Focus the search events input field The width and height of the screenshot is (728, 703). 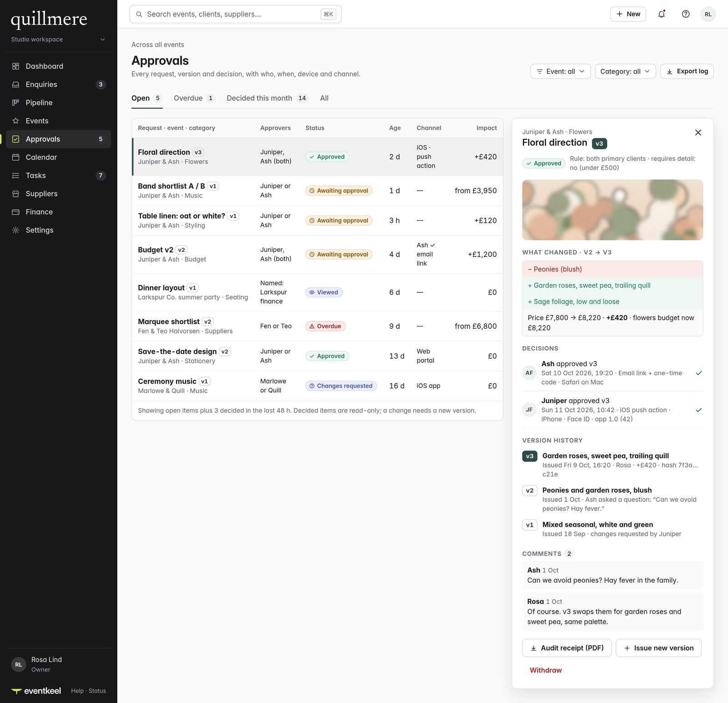(x=235, y=14)
